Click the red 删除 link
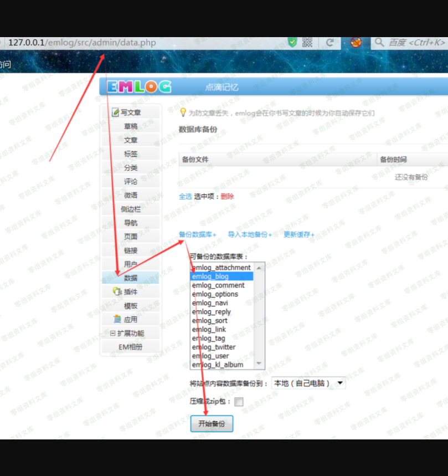Viewport: 448px width, 476px height. [x=227, y=197]
